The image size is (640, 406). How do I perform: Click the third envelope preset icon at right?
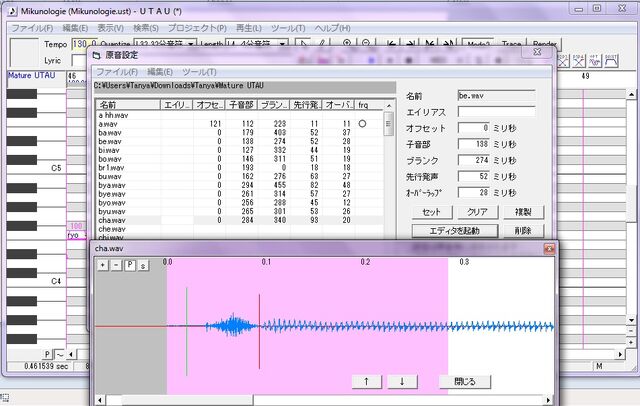click(595, 61)
